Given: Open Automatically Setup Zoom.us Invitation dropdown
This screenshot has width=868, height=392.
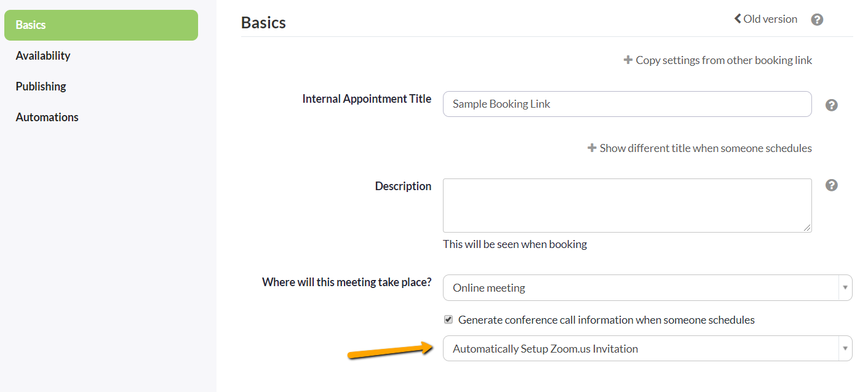Looking at the screenshot, I should pos(648,348).
